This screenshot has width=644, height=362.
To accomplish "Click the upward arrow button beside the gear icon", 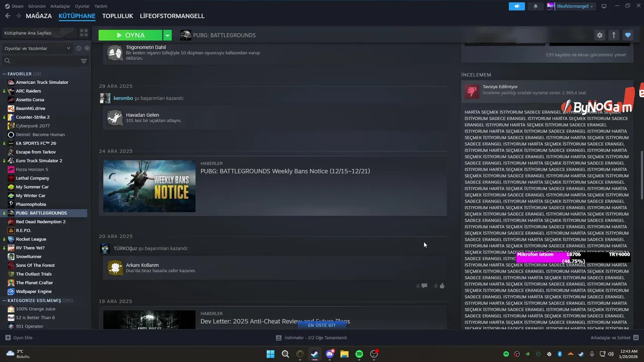I will [614, 35].
